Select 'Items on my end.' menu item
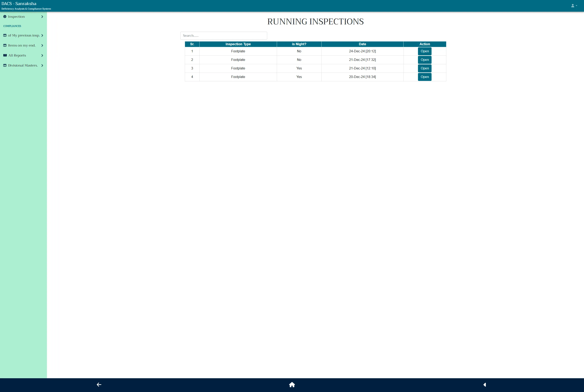Viewport: 584px width, 392px height. [23, 45]
